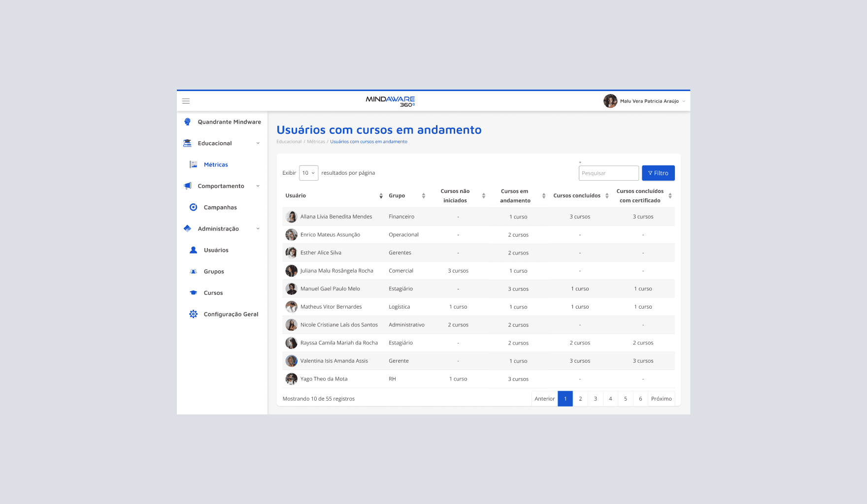Click the Cursos graduation cap icon
The image size is (867, 504).
click(194, 293)
